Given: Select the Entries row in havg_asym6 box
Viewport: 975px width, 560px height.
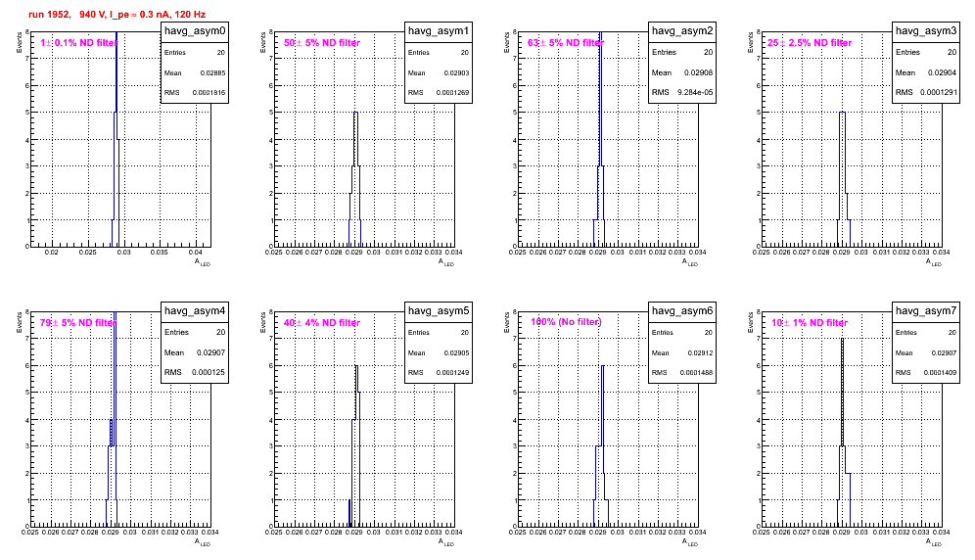Looking at the screenshot, I should click(682, 333).
